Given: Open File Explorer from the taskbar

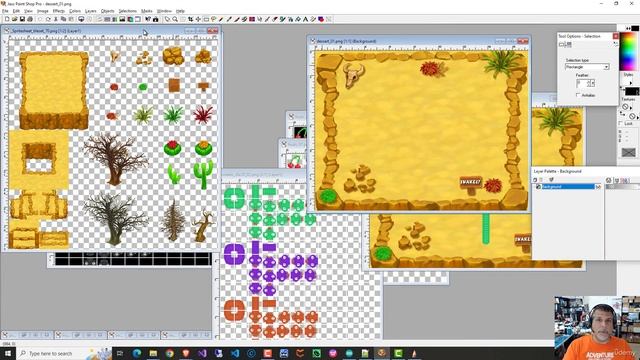Looking at the screenshot, I should click(153, 353).
